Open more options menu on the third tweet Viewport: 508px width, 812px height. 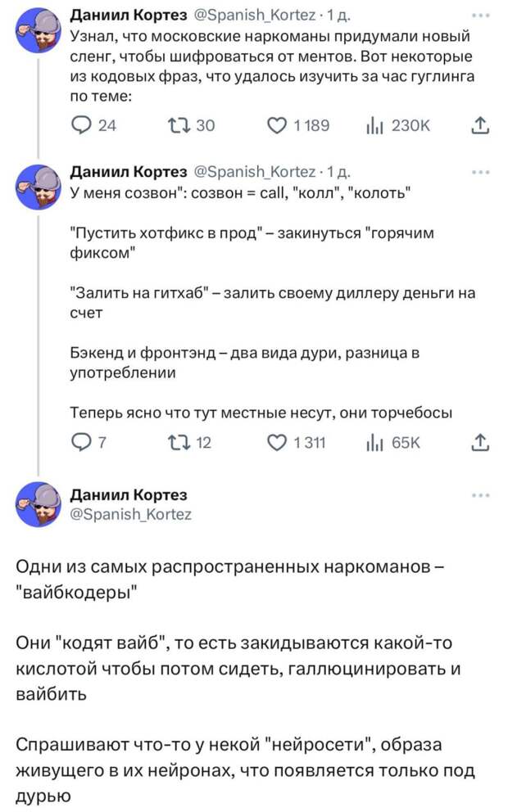(x=481, y=495)
